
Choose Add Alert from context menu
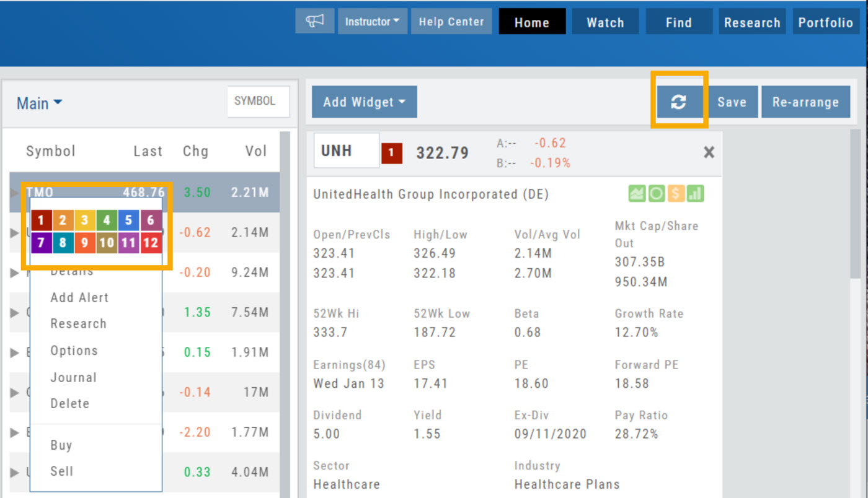[79, 297]
